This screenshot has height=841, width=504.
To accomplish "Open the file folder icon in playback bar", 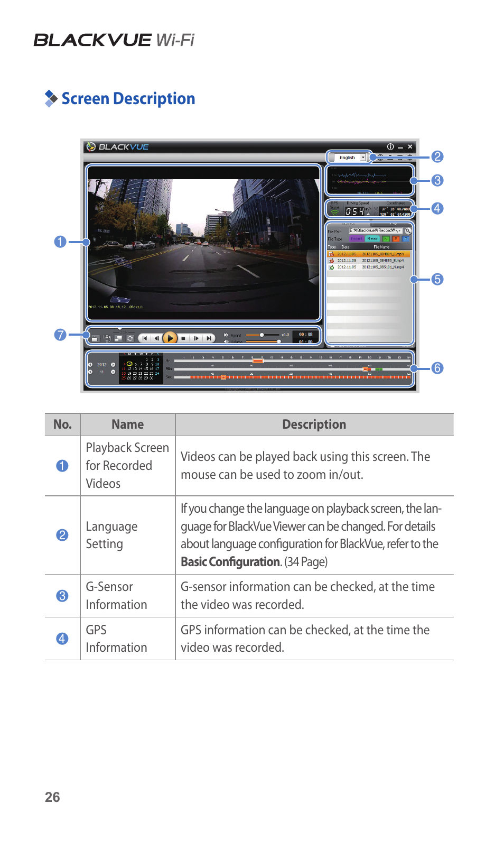I will tap(95, 338).
